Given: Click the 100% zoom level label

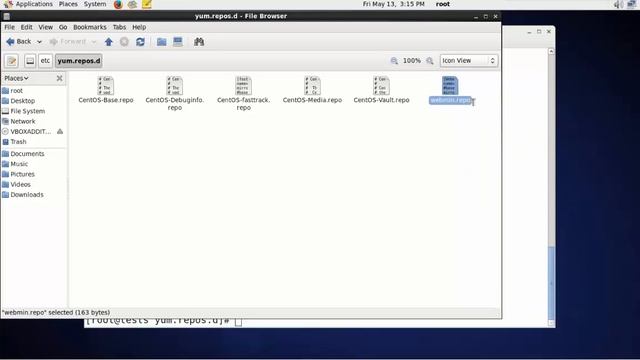Looking at the screenshot, I should tap(412, 61).
